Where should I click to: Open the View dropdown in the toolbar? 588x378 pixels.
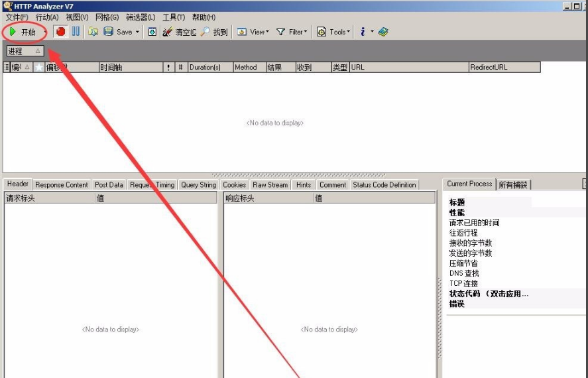(253, 32)
